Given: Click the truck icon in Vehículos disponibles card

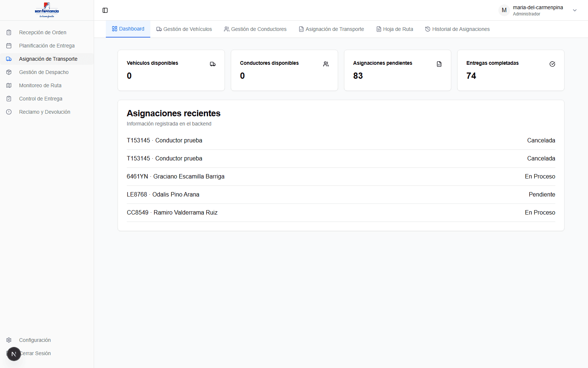Looking at the screenshot, I should [x=213, y=64].
